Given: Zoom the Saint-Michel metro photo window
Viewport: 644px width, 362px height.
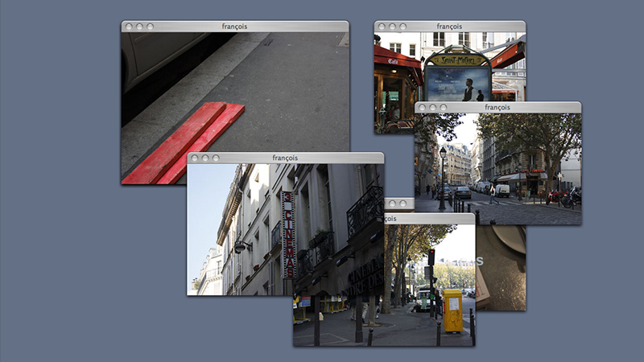Looking at the screenshot, I should click(x=403, y=27).
